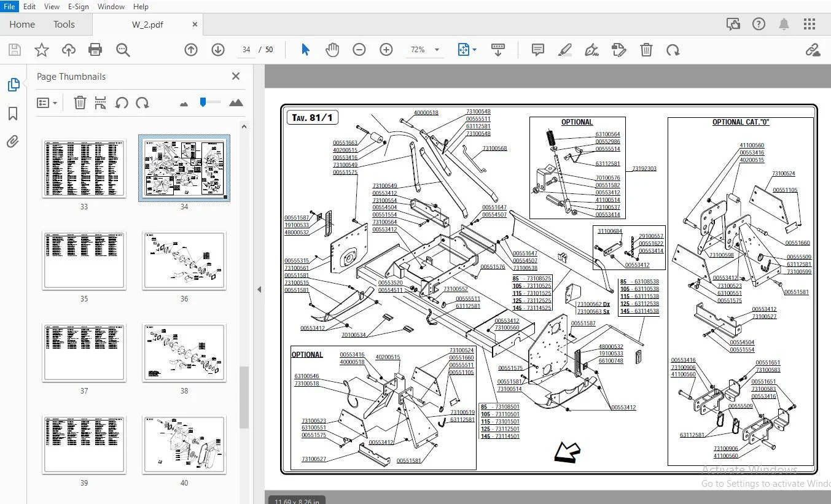Open the Help menu
This screenshot has height=504, width=831.
click(x=141, y=7)
